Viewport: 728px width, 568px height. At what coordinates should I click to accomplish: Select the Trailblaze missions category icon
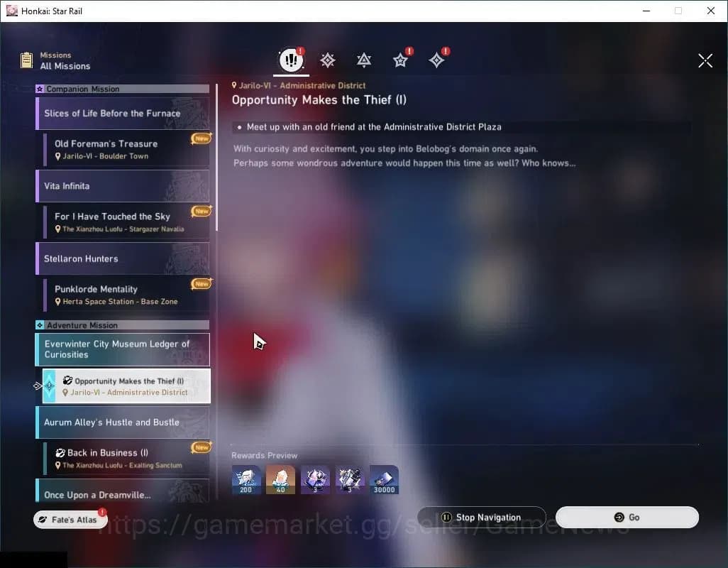(291, 60)
